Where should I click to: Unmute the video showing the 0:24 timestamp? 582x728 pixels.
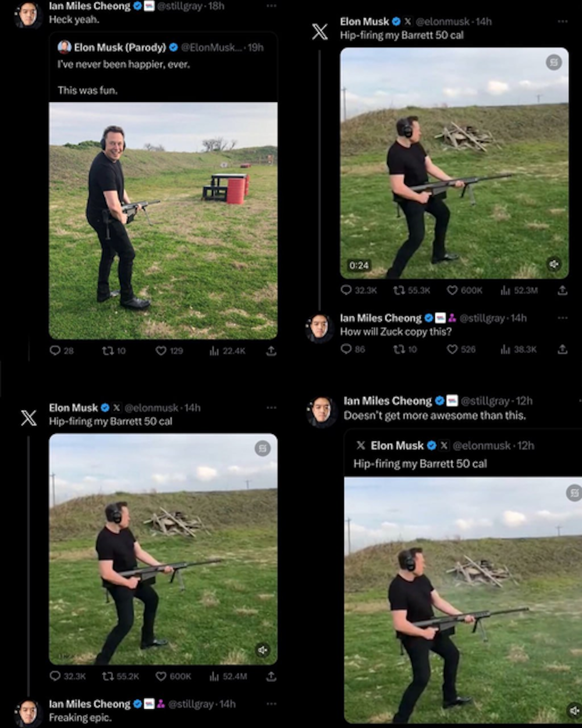(x=553, y=264)
